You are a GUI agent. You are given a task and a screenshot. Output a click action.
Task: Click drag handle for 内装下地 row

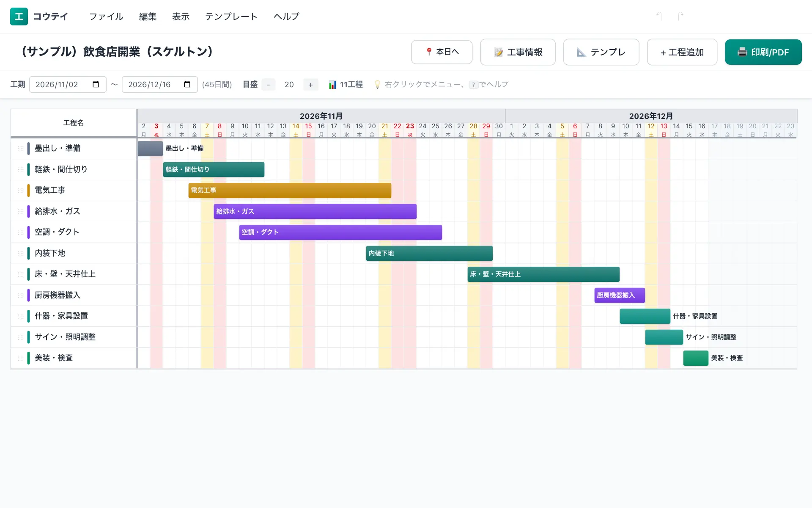(20, 253)
